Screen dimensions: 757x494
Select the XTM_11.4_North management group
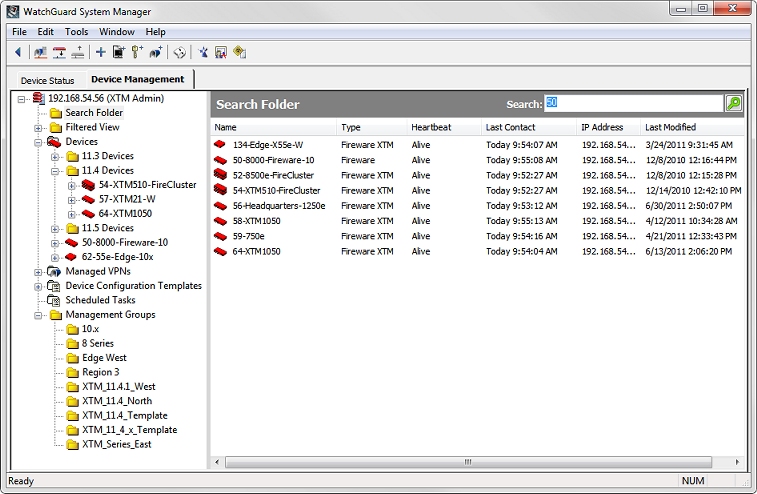tap(118, 401)
